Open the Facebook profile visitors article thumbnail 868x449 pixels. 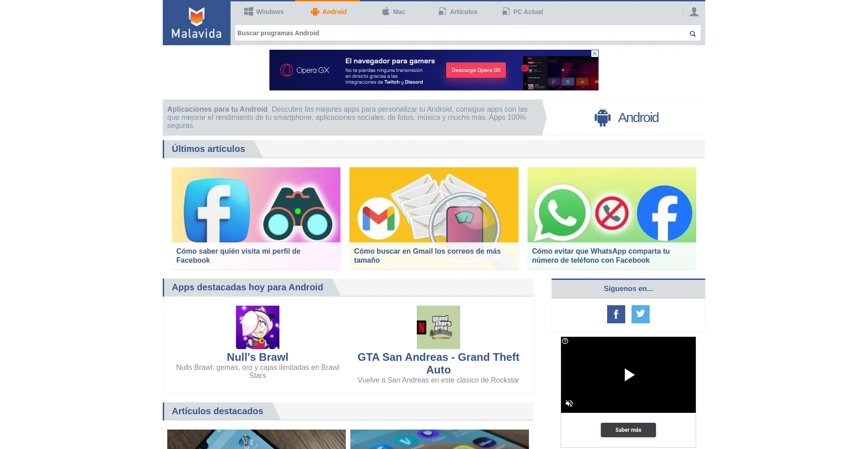[x=256, y=205]
